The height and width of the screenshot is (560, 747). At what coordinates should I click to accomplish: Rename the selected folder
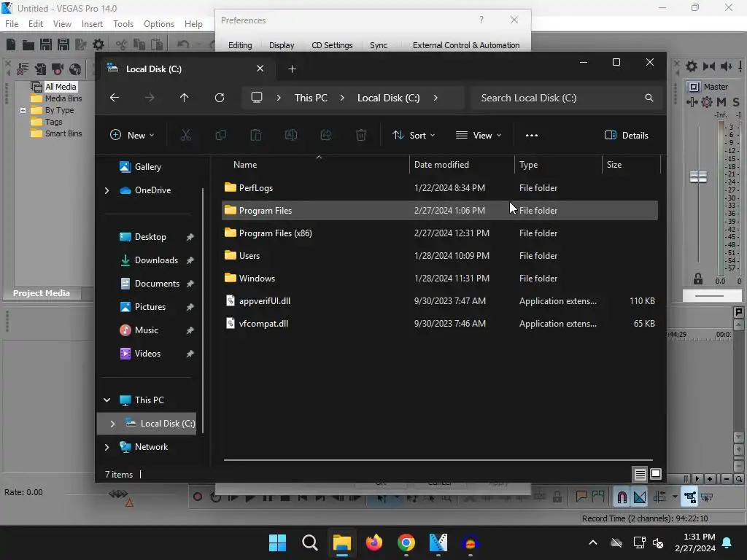coord(291,135)
